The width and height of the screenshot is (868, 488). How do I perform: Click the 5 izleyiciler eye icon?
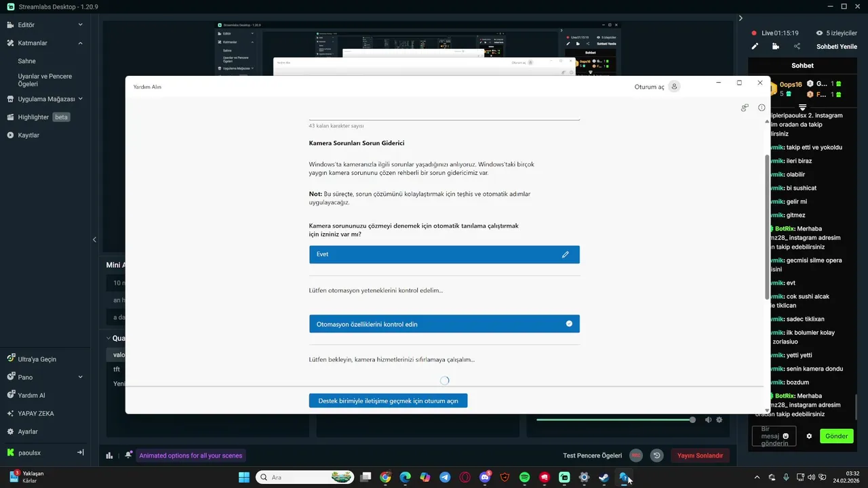819,33
